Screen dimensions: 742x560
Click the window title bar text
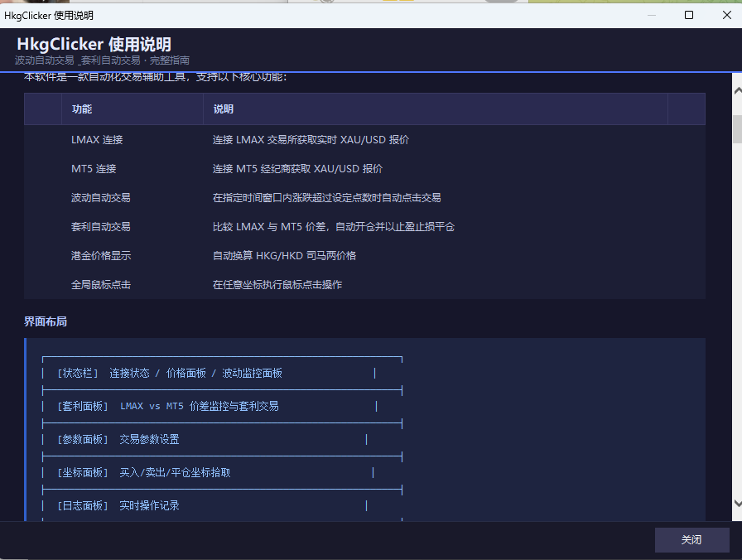tap(49, 16)
